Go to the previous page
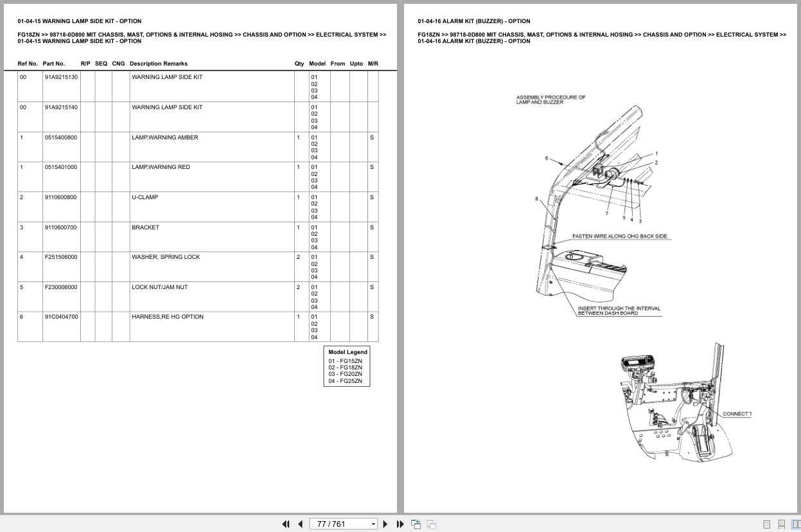Viewport: 801px width, 532px height. 300,524
